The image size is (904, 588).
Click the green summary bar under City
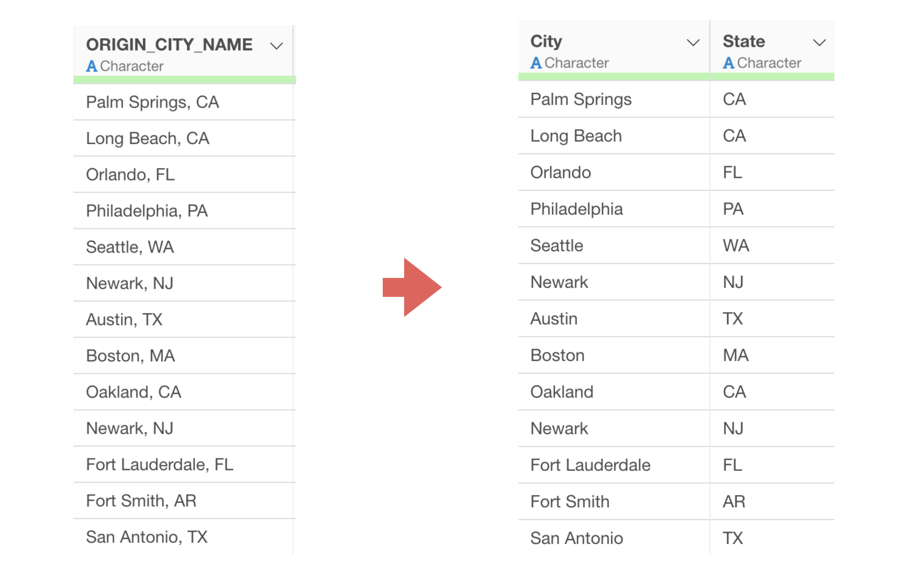[x=614, y=77]
